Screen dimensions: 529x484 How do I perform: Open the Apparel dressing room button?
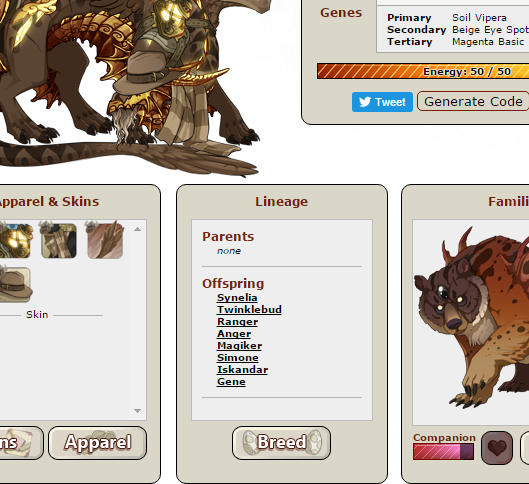click(x=98, y=443)
